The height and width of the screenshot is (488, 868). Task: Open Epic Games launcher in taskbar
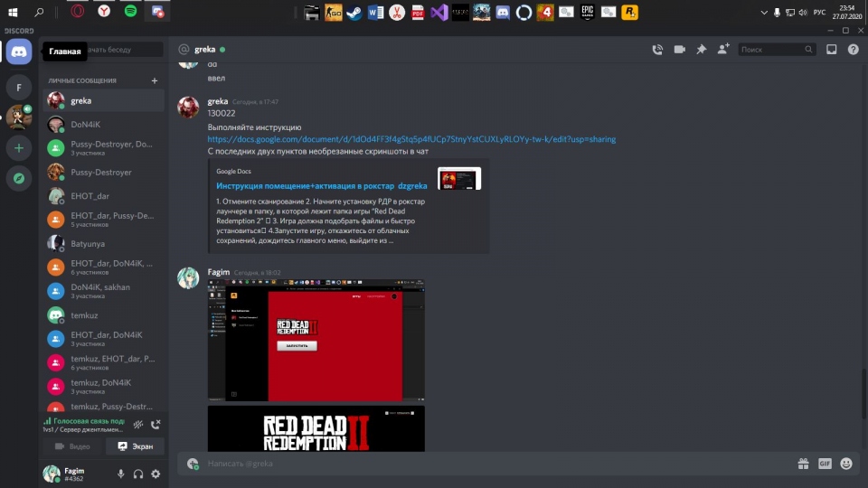pos(588,12)
